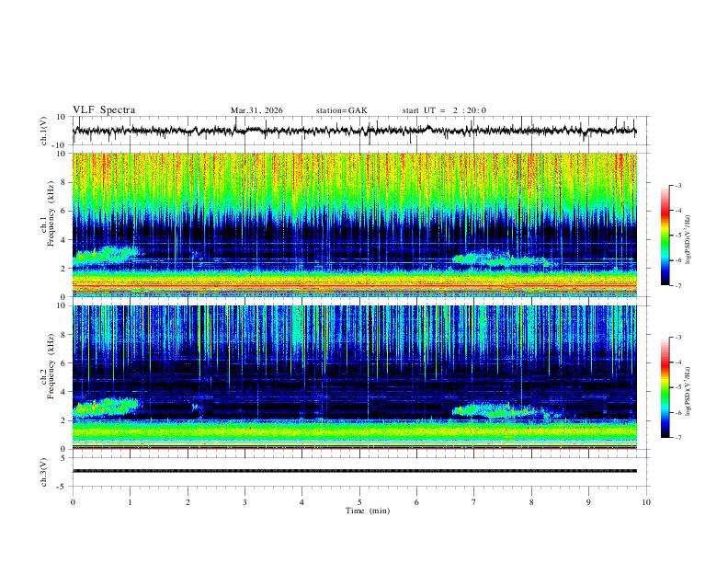Click the "station=GAK" label
Screen dimensions: 728x563
click(x=342, y=110)
